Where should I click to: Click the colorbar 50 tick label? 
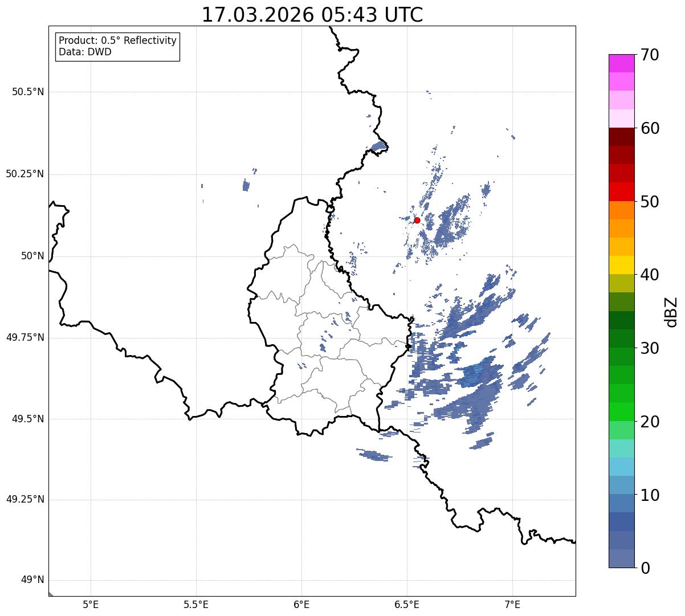(x=650, y=202)
